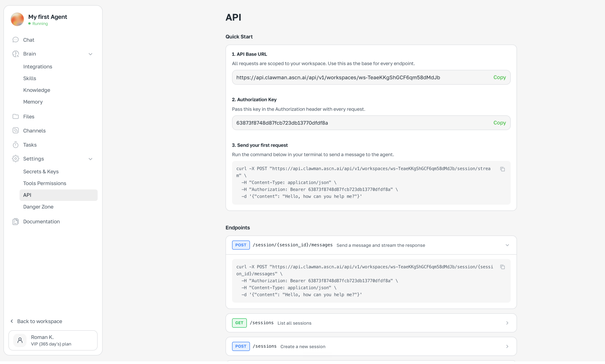Click the Brain icon in sidebar
The width and height of the screenshot is (605, 364).
(x=16, y=54)
